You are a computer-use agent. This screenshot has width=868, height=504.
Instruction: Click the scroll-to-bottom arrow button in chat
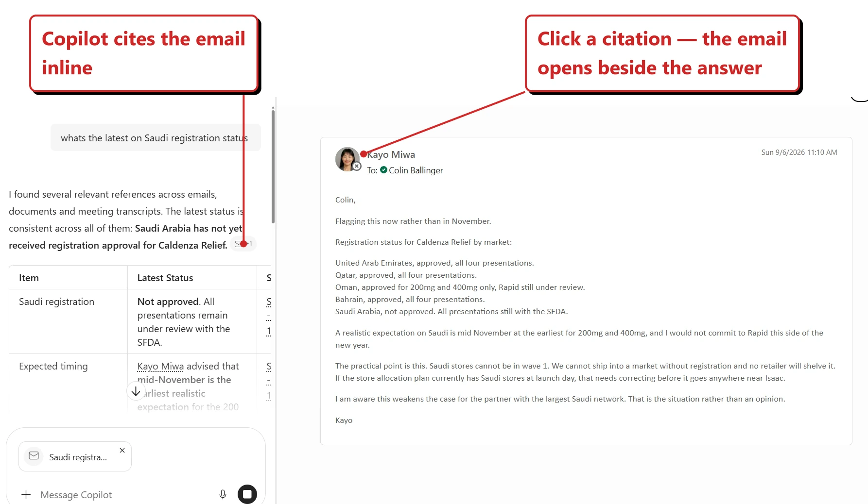coord(136,391)
